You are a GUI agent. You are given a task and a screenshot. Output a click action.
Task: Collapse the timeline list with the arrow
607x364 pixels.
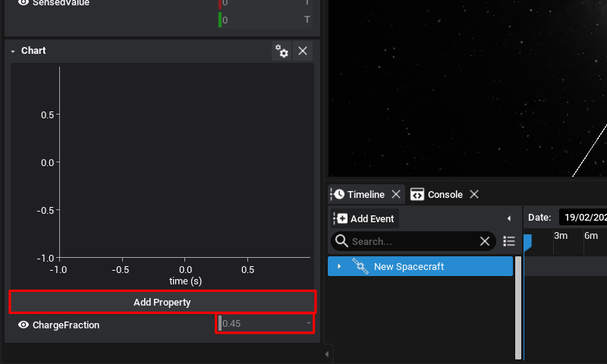pos(509,218)
